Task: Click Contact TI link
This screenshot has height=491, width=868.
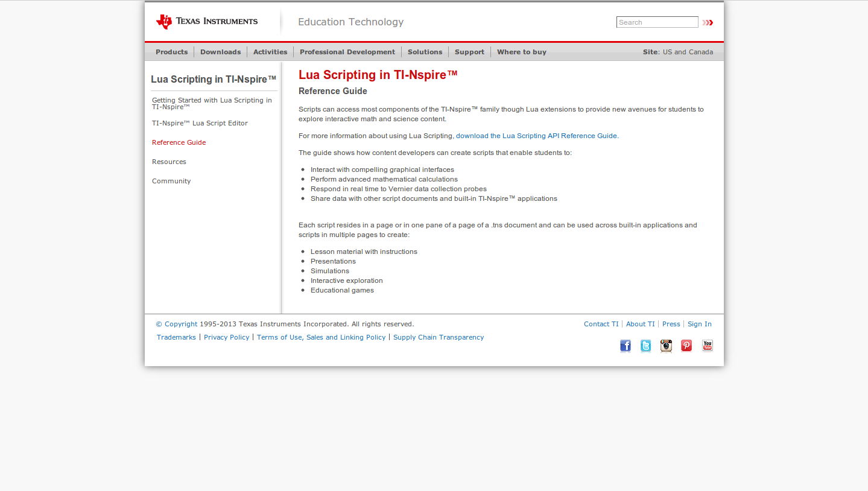Action: coord(601,324)
